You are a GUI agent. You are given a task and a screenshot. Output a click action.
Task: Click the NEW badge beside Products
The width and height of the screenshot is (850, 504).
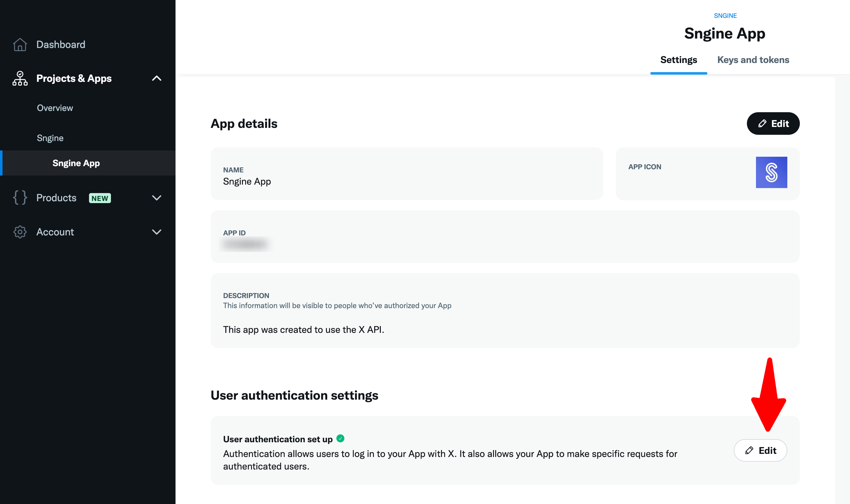click(100, 198)
